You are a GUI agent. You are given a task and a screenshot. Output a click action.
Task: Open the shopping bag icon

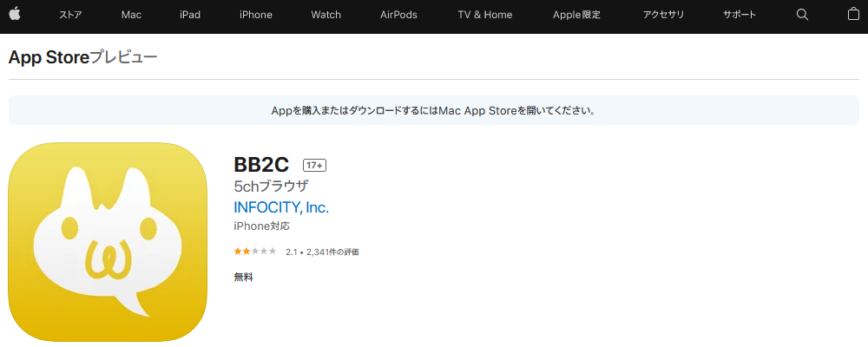click(x=853, y=15)
